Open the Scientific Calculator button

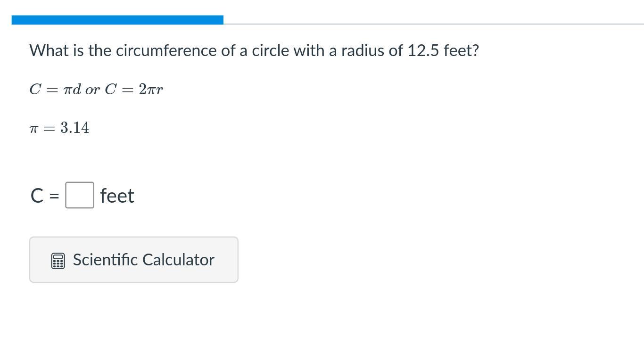[133, 260]
